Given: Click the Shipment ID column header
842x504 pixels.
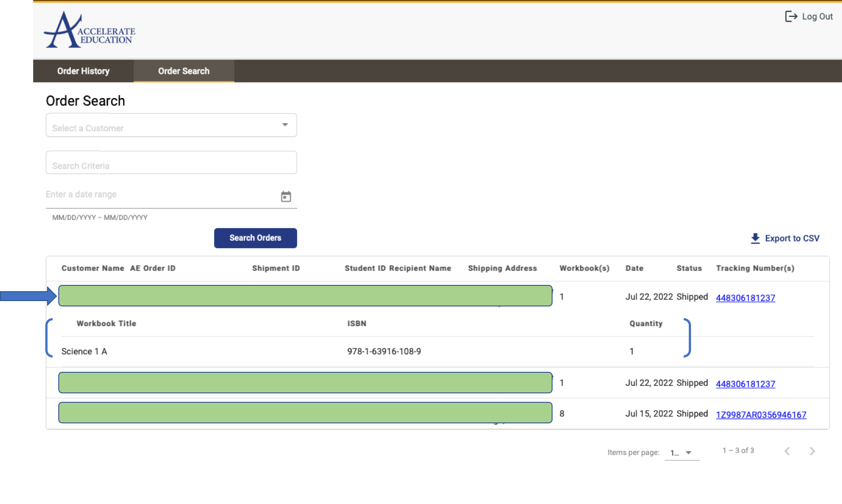Looking at the screenshot, I should coord(276,268).
